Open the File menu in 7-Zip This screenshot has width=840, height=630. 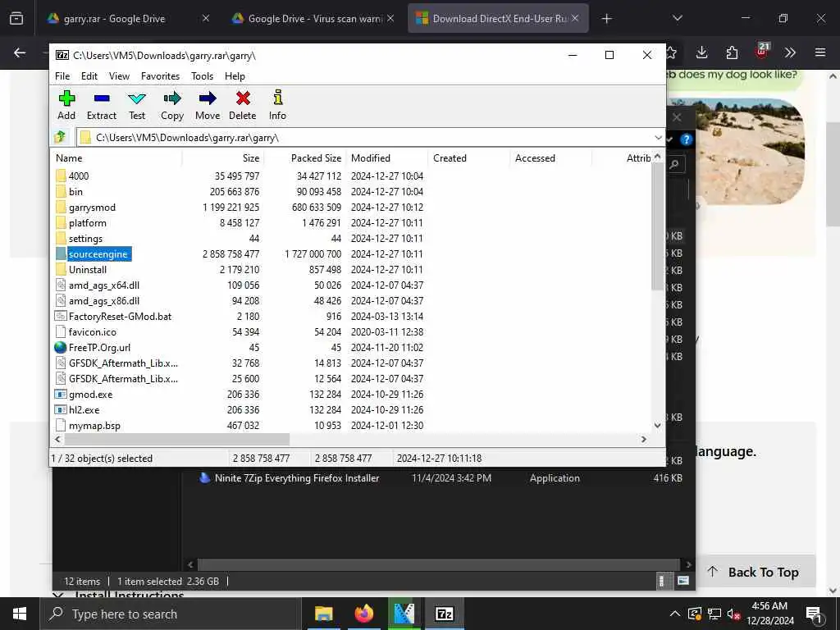point(62,76)
